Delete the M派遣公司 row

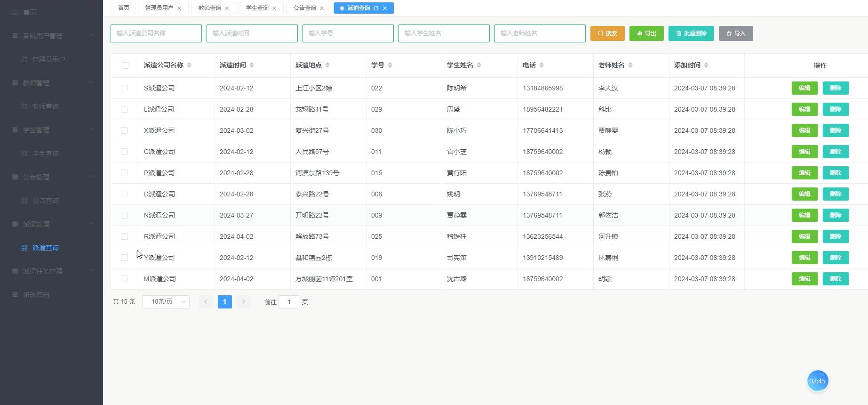pos(836,279)
